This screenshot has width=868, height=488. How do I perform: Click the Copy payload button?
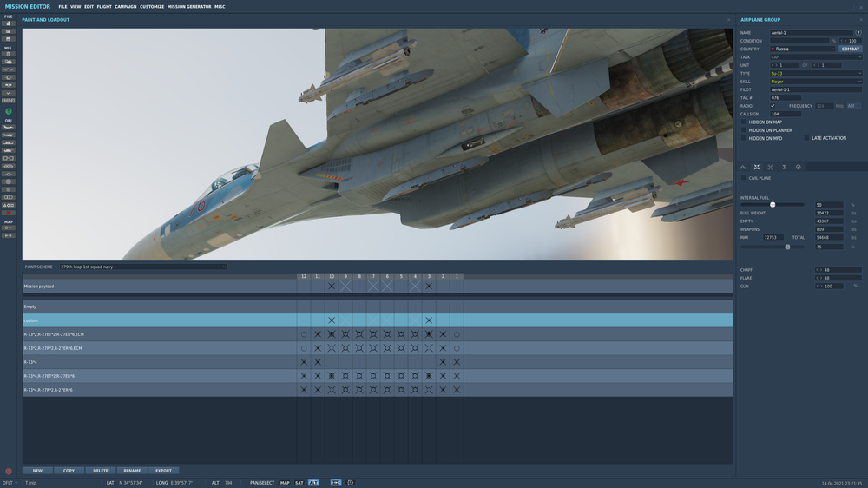[x=69, y=471]
